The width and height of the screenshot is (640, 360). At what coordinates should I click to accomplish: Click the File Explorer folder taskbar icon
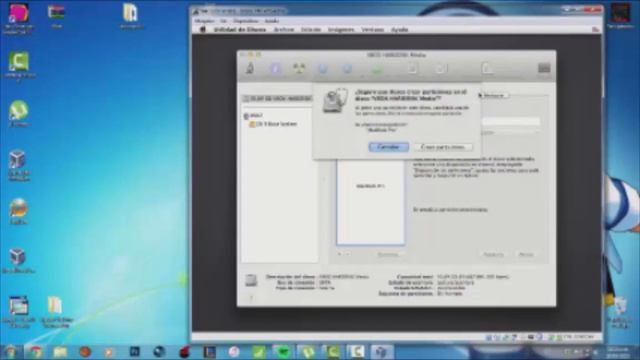(x=60, y=352)
